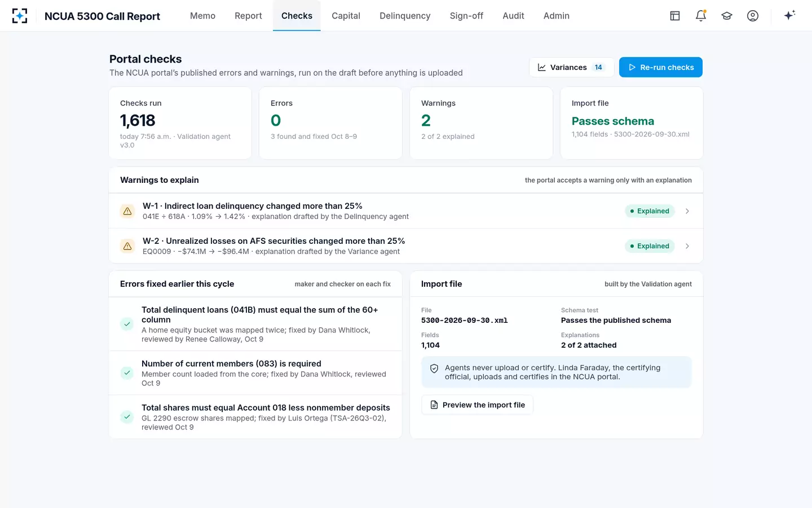Open the Errors 0 summary card
Viewport: 812px width, 508px height.
point(330,123)
